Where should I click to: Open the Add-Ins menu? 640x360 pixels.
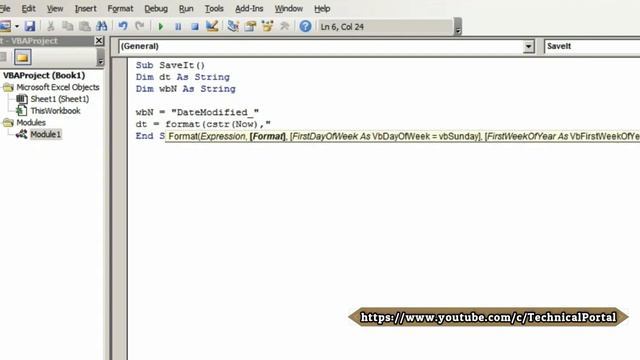249,8
